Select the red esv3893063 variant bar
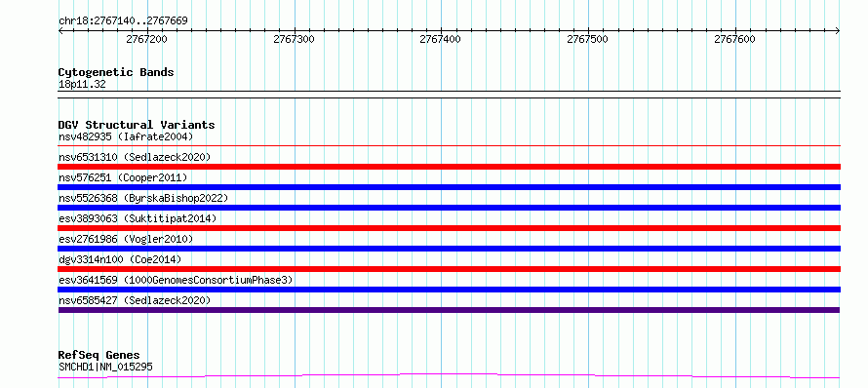 [x=449, y=228]
